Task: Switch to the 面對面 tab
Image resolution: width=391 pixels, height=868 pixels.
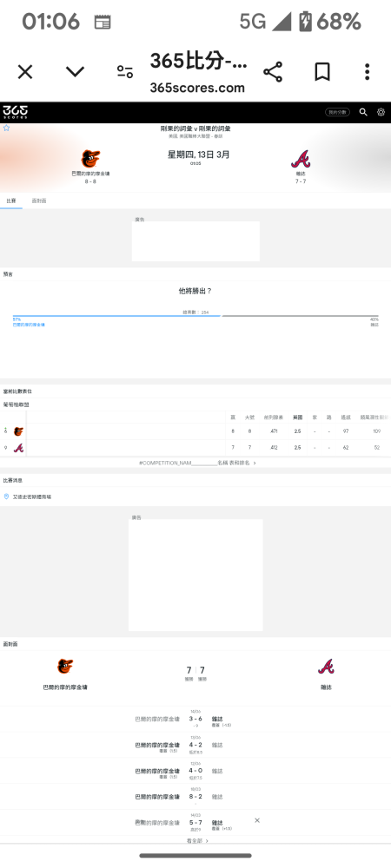Action: (x=39, y=201)
